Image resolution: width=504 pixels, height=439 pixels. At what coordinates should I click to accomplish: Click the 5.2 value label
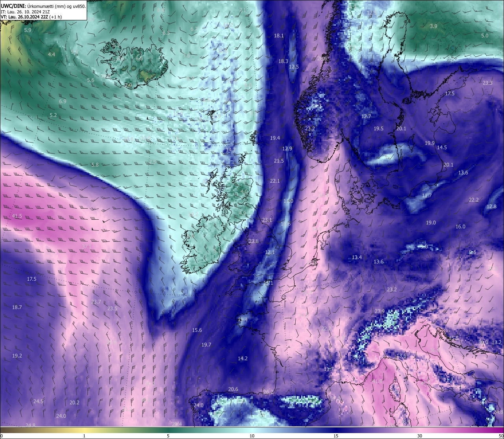[53, 115]
